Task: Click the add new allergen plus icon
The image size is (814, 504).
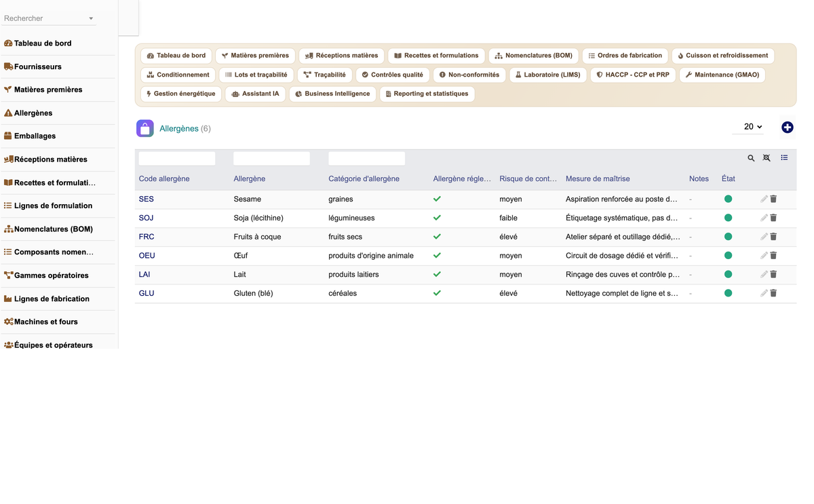Action: click(x=787, y=128)
